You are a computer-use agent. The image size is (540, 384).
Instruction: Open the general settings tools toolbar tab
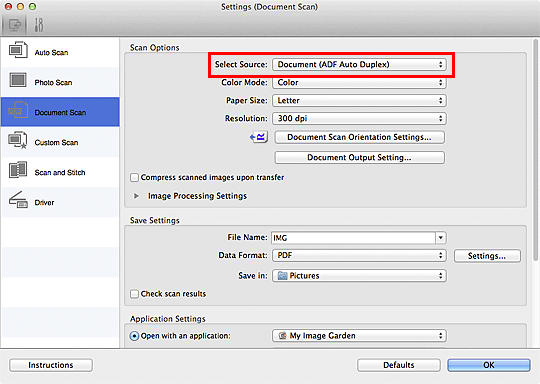(x=39, y=25)
